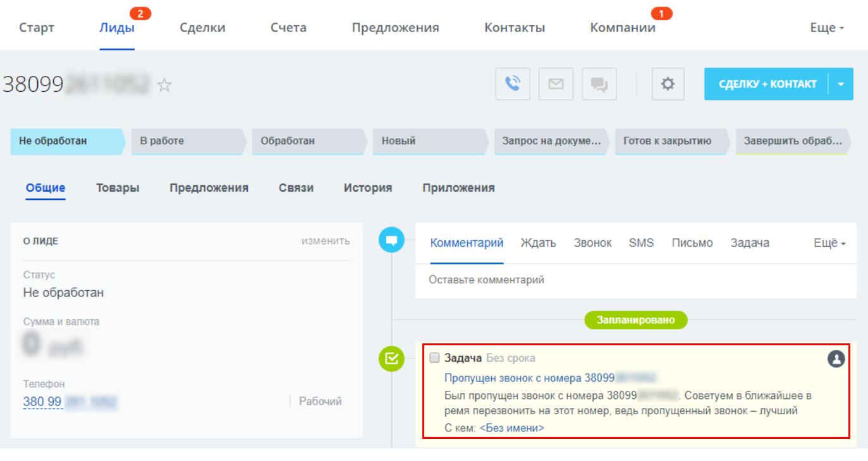
Task: Open lead settings gear icon
Action: click(668, 84)
